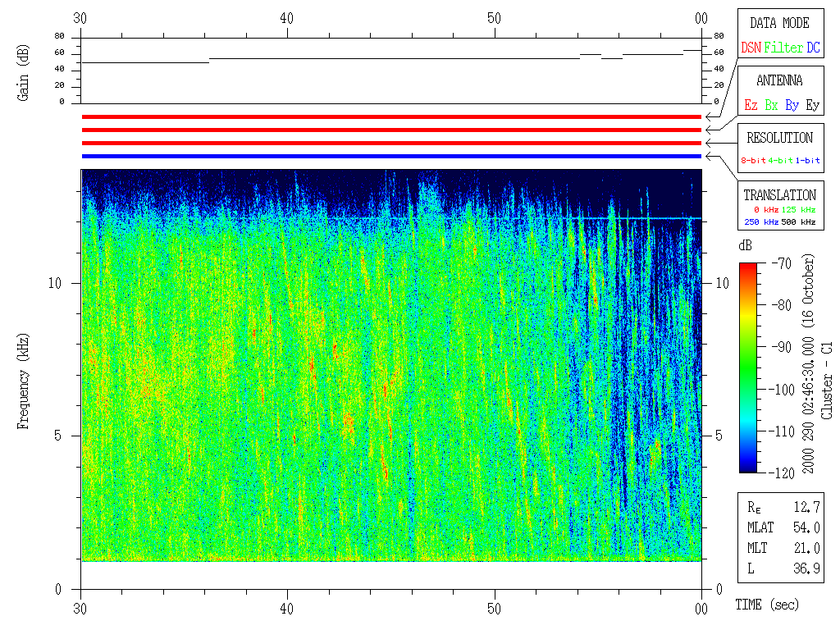Click the red Ez antenna label
The height and width of the screenshot is (630, 840).
751,105
